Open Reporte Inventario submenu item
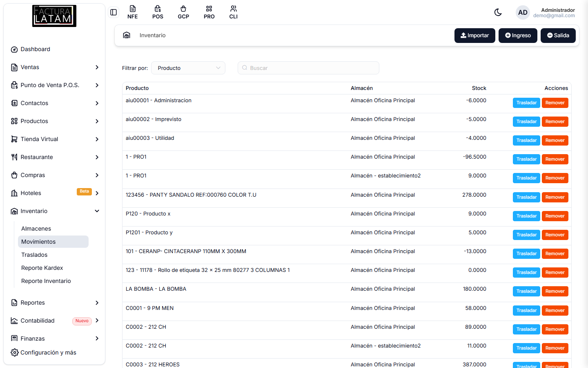The width and height of the screenshot is (588, 368). (53, 281)
